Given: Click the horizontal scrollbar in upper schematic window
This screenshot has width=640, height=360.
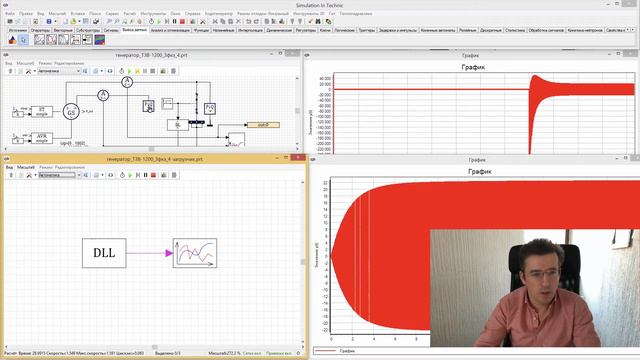Looking at the screenshot, I should pos(151,149).
